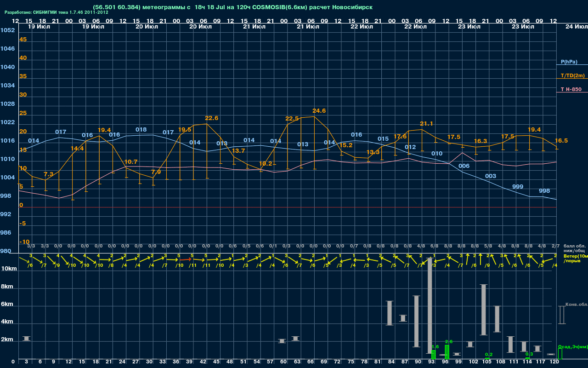
Task: Click the 15.2 temperature label
Action: (x=346, y=145)
